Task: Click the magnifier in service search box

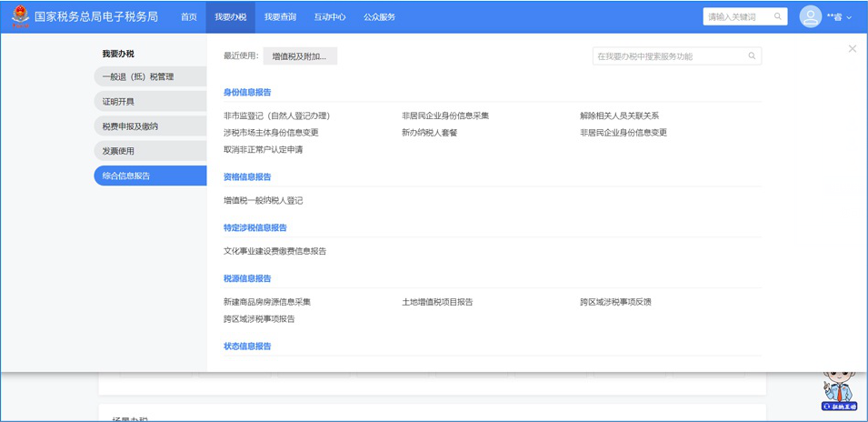Action: (x=752, y=56)
